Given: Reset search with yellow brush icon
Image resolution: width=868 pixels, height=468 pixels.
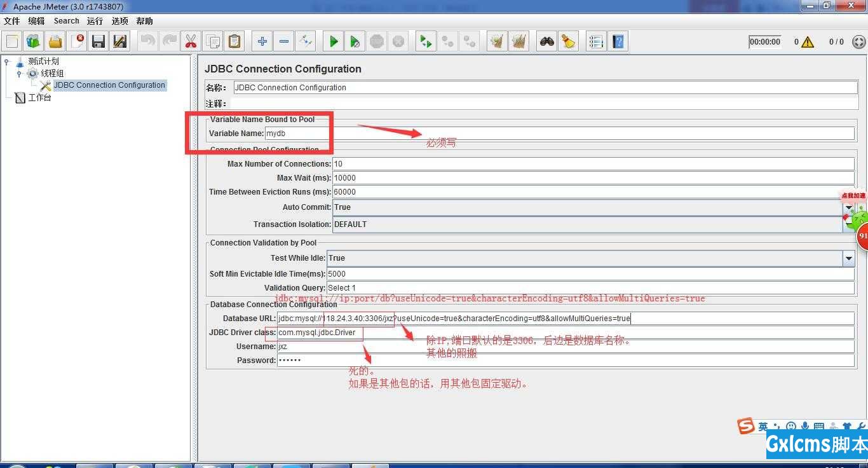Looking at the screenshot, I should [x=569, y=41].
